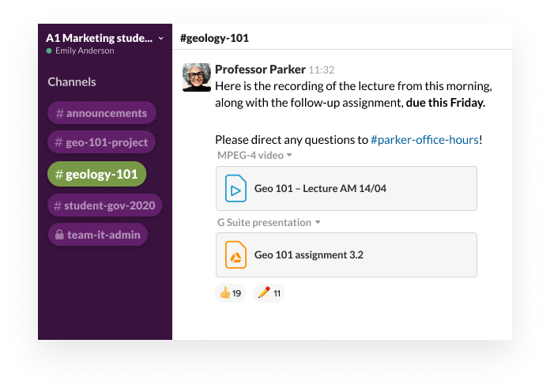Select the highlighted geology-101 channel

pos(96,174)
